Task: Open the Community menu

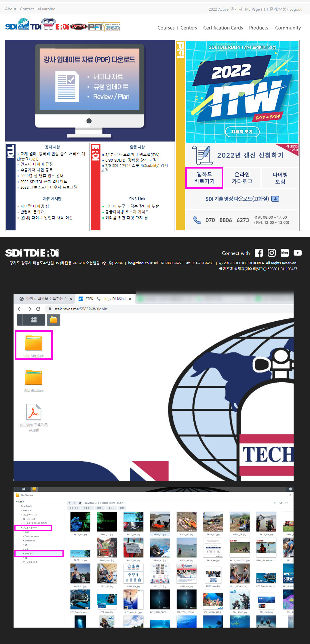Action: click(x=288, y=28)
